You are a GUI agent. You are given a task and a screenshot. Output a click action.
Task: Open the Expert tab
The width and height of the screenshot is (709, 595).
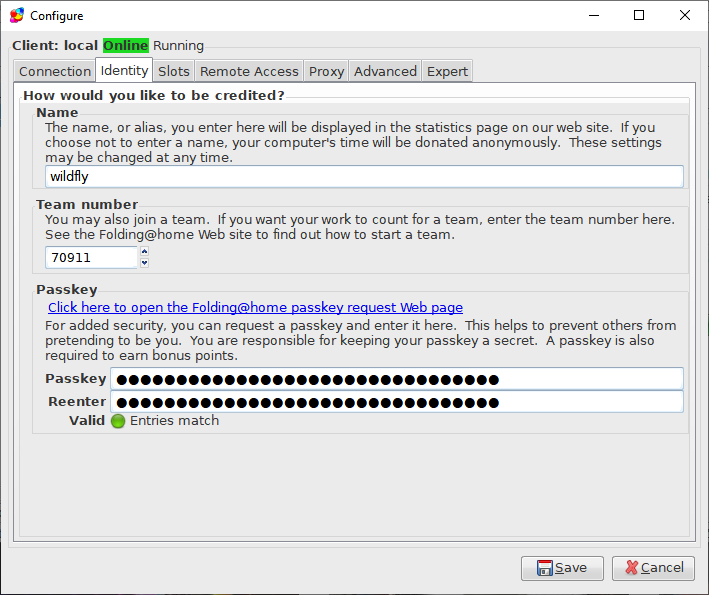click(x=447, y=71)
